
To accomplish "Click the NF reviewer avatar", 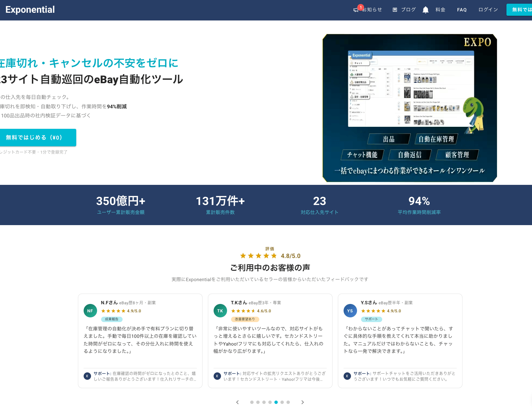I will pyautogui.click(x=90, y=311).
